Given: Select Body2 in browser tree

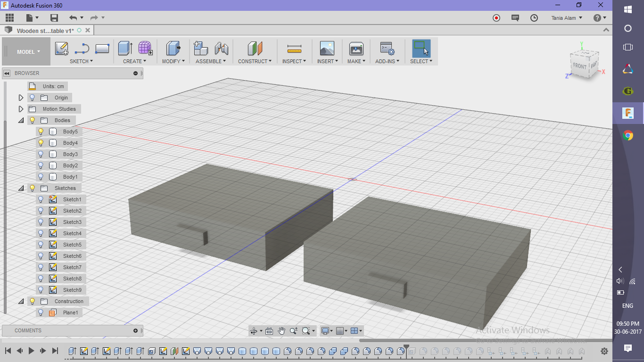Looking at the screenshot, I should pos(70,165).
